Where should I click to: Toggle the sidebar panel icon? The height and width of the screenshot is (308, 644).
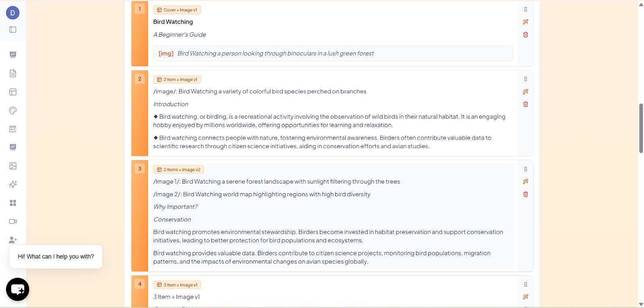click(x=13, y=30)
